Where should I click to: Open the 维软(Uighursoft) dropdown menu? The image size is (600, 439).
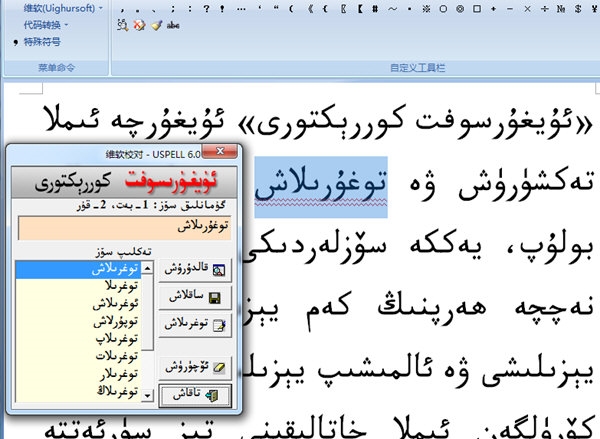63,8
